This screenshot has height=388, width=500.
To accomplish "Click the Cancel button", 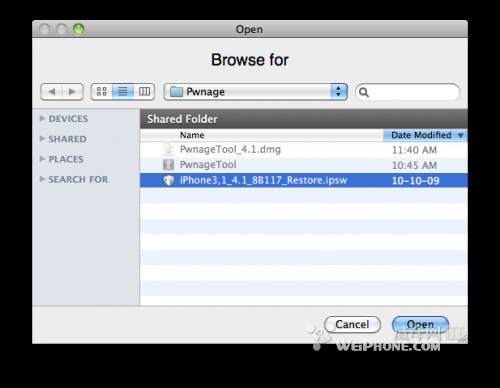I will (x=352, y=324).
